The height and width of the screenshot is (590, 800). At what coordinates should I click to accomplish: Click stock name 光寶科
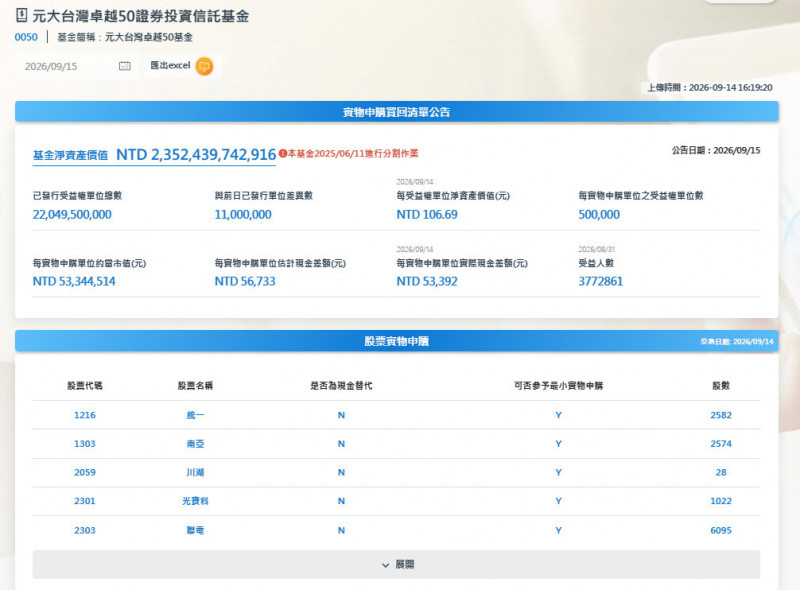(195, 501)
